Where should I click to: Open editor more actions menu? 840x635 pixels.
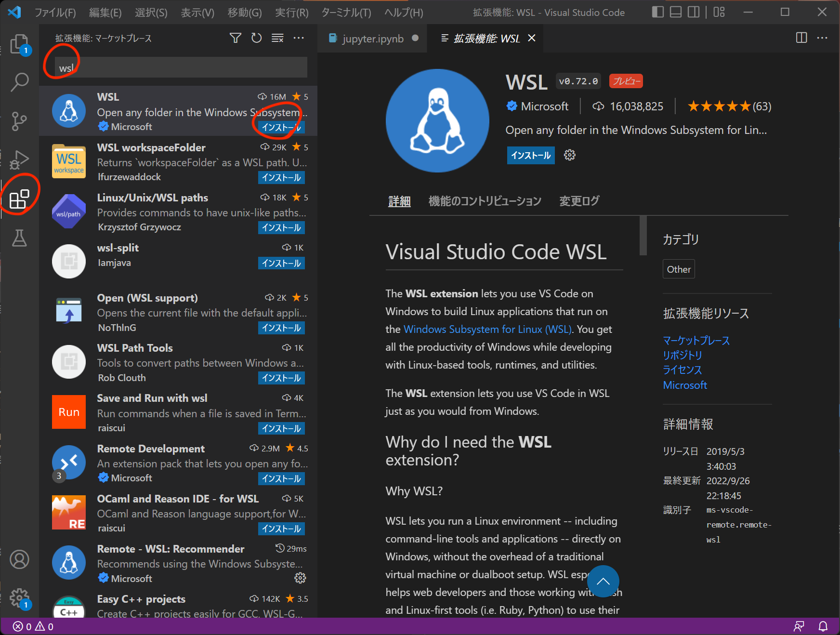pyautogui.click(x=822, y=38)
